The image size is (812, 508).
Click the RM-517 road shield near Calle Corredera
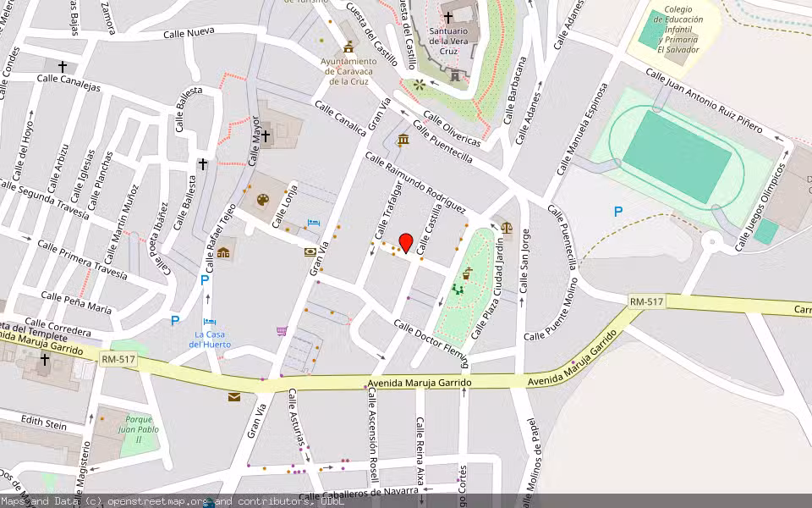tap(118, 359)
